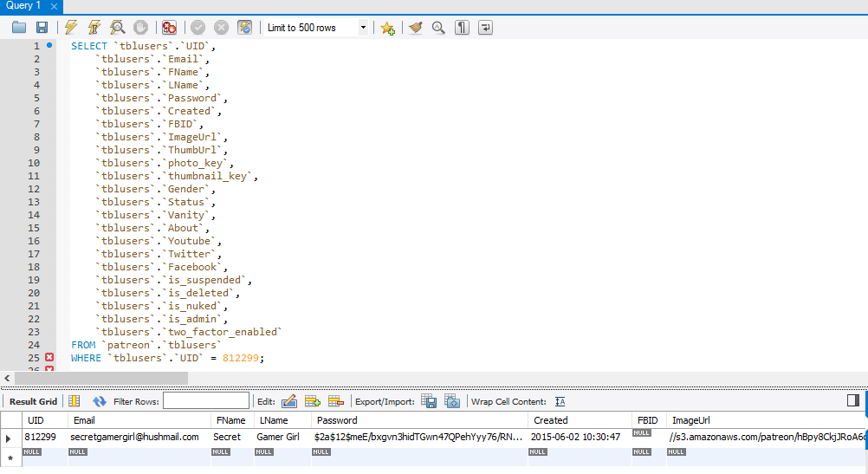Screen dimensions: 868x474
Task: Beautify the query with the broom icon
Action: [x=415, y=27]
